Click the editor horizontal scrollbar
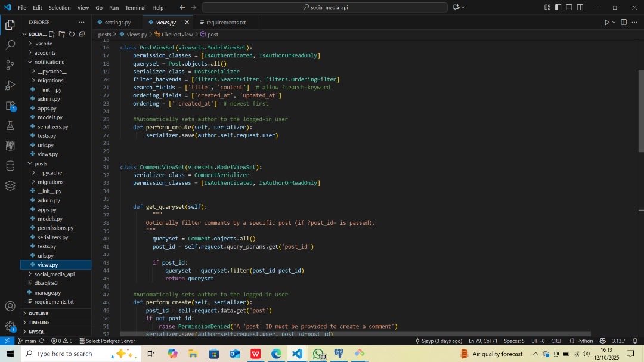Screen dimensions: 644x362 click(x=355, y=334)
